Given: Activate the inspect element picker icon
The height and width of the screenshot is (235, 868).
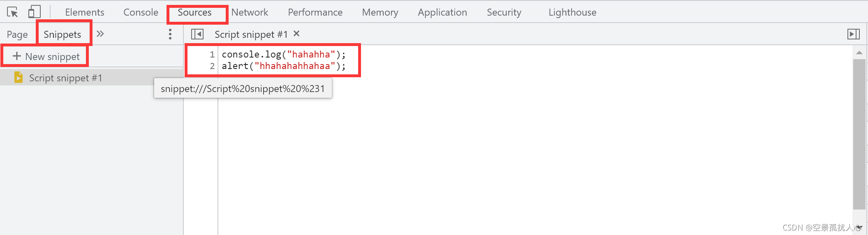Looking at the screenshot, I should (12, 12).
